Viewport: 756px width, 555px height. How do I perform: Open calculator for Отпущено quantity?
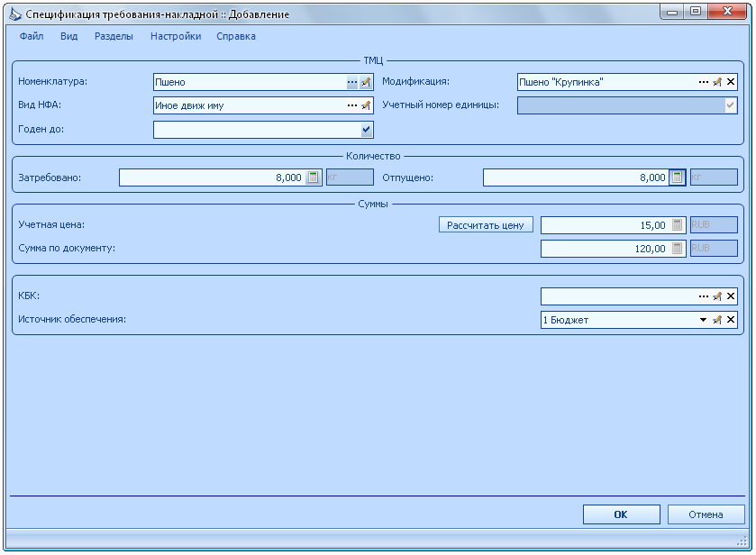[677, 177]
